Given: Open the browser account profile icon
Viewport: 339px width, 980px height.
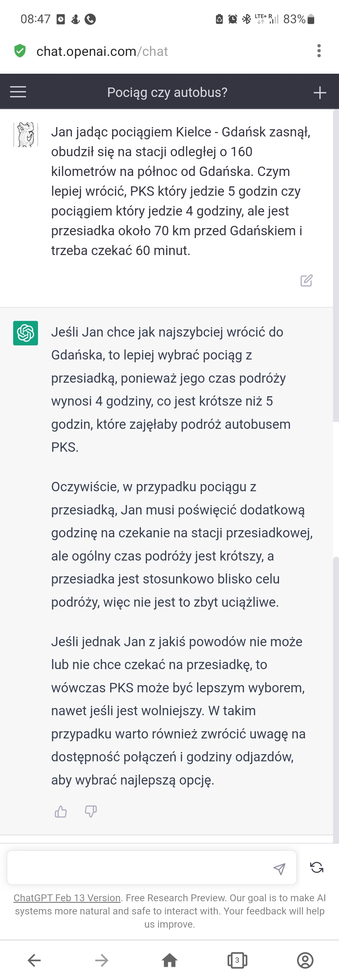Looking at the screenshot, I should [x=305, y=960].
